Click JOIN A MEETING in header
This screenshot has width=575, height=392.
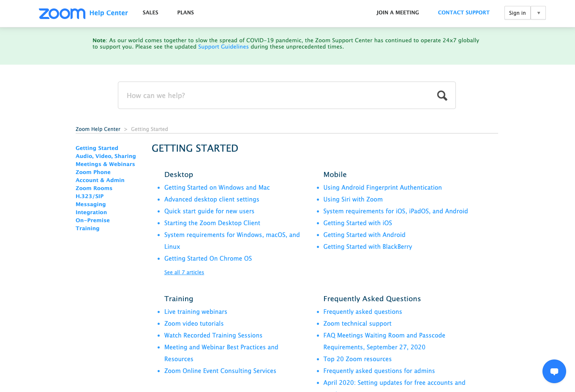[x=398, y=13]
